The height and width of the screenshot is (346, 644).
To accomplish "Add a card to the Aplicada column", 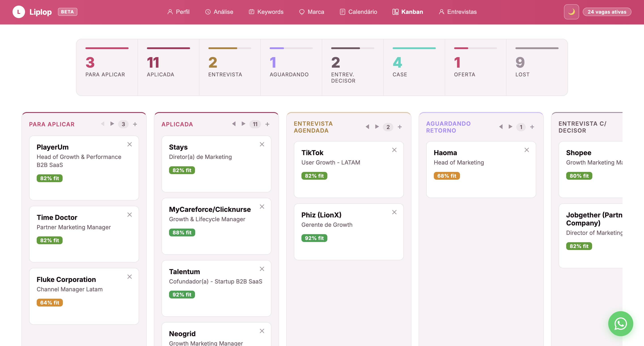I will point(267,124).
